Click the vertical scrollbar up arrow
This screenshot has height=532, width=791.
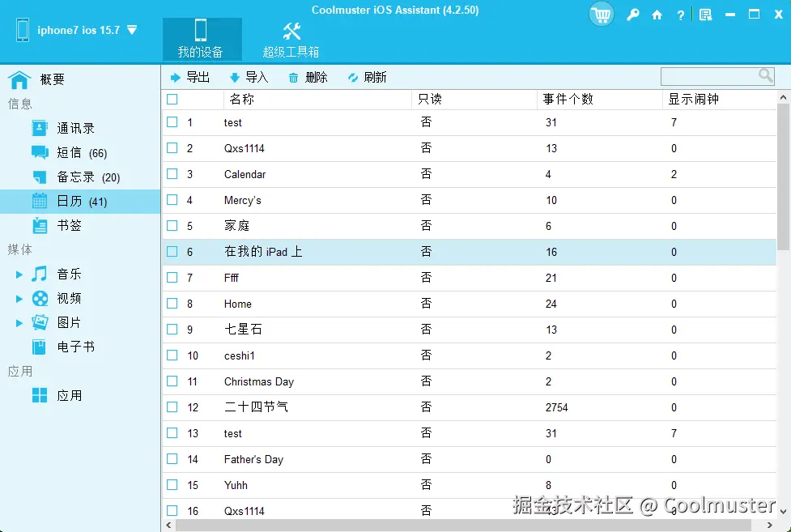tap(784, 97)
